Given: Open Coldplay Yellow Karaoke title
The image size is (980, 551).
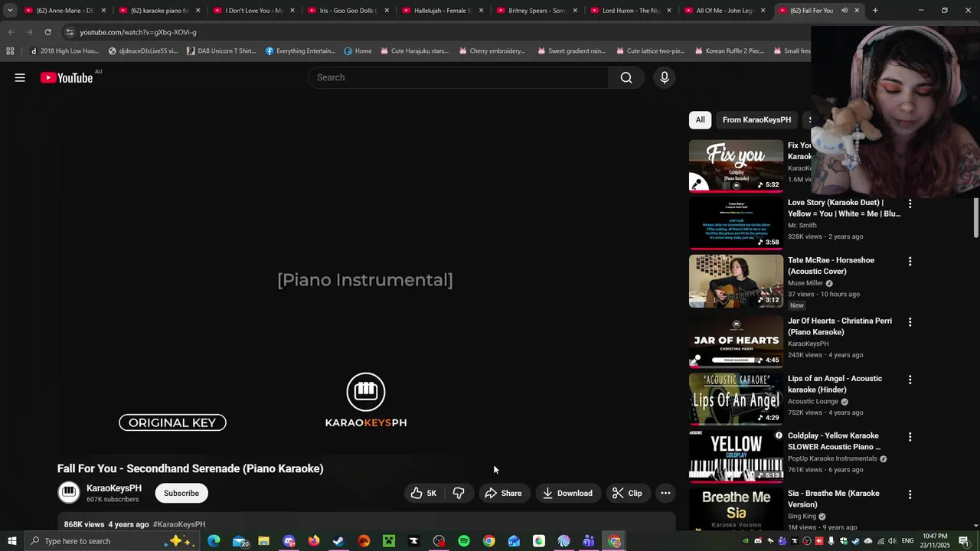Looking at the screenshot, I should click(834, 441).
